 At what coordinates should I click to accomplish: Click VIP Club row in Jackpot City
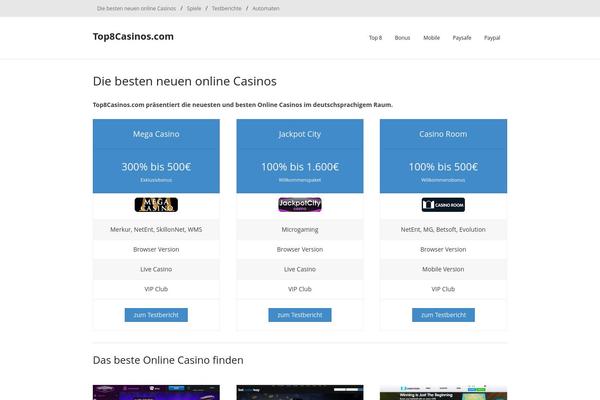click(x=300, y=289)
